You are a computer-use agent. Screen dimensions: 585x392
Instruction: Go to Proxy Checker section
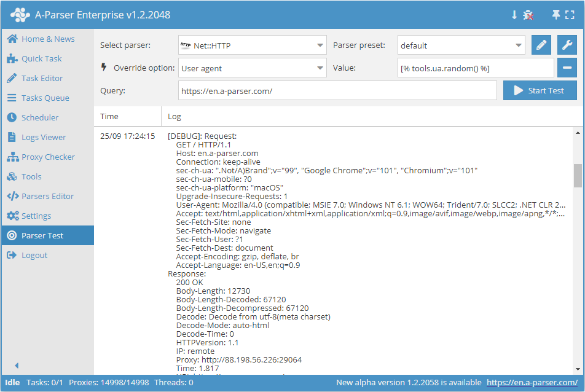48,157
